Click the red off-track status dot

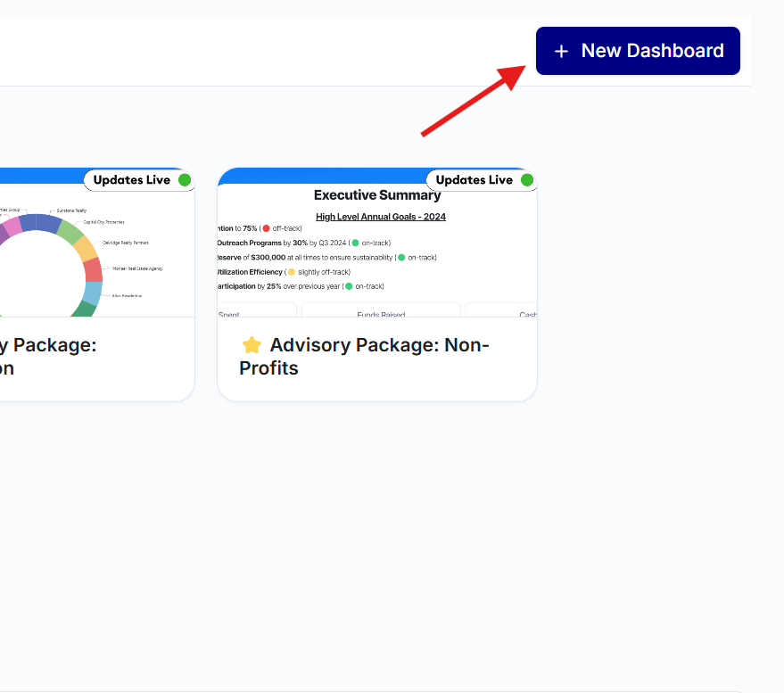pyautogui.click(x=266, y=228)
